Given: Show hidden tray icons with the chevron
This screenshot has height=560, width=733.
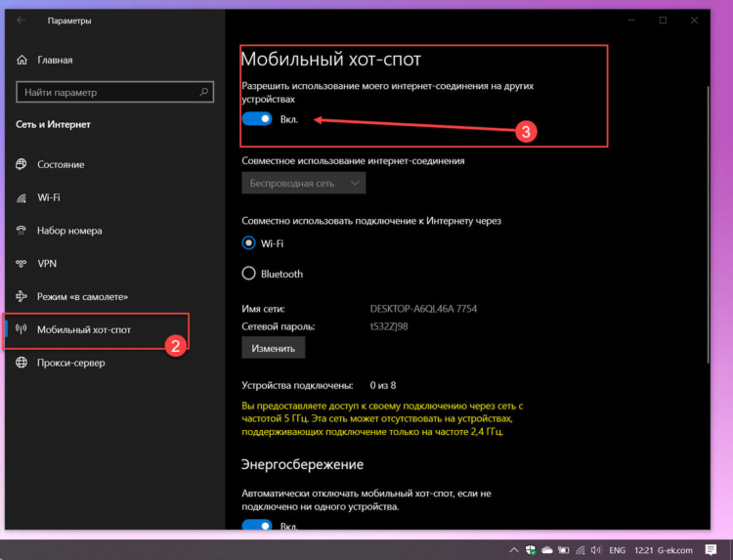Looking at the screenshot, I should 514,550.
